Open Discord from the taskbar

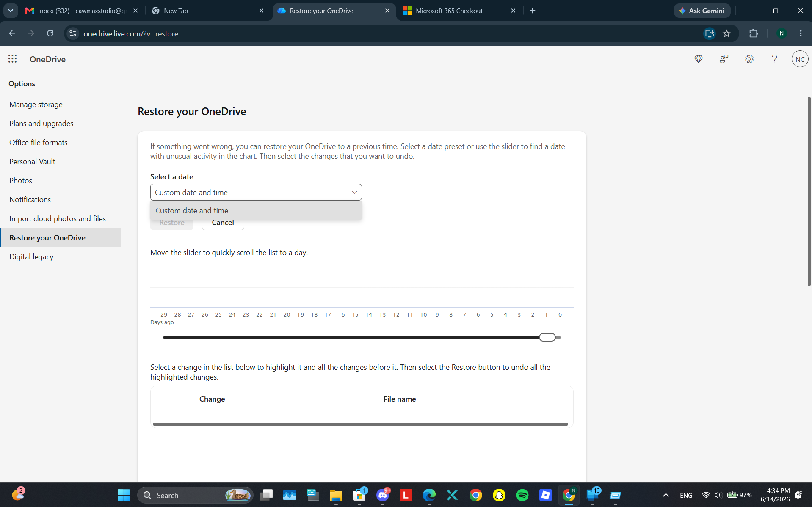[383, 495]
